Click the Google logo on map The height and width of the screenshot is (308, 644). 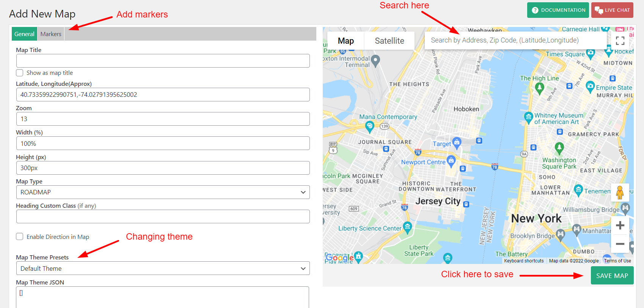tap(339, 258)
